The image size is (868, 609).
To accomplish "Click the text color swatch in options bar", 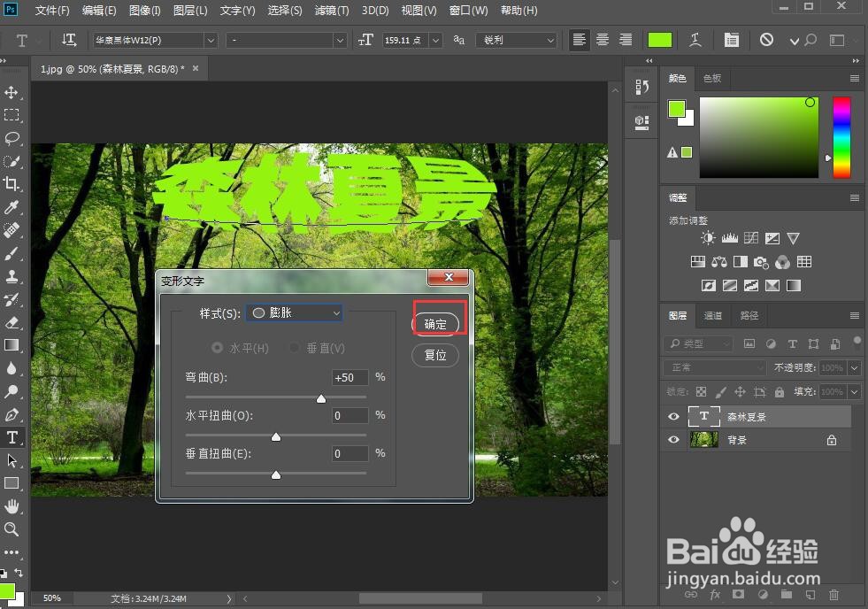I will coord(660,40).
